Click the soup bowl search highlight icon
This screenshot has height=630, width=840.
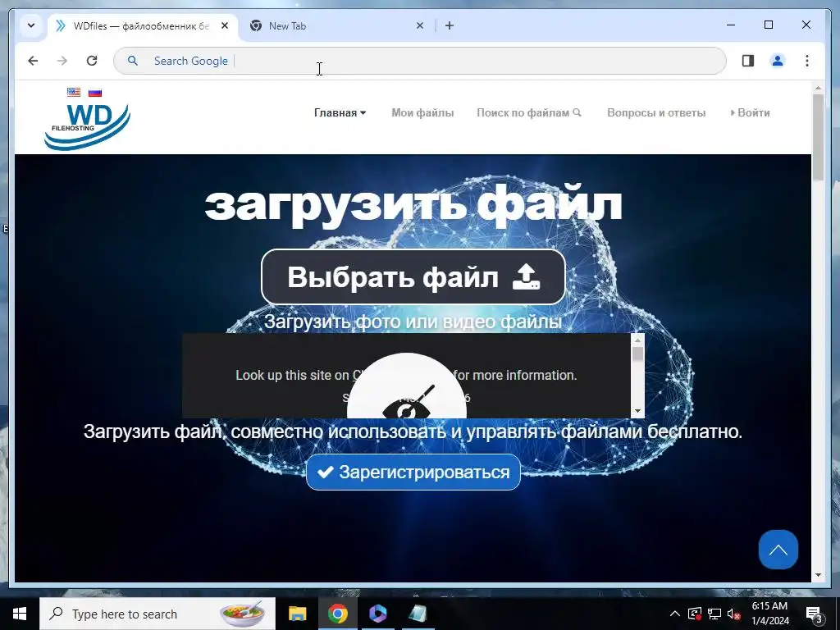click(243, 612)
